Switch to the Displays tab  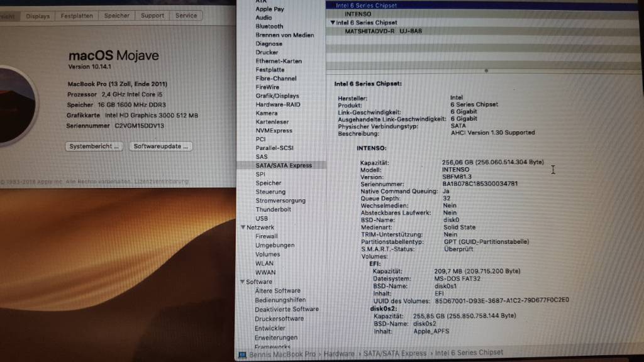(x=37, y=16)
